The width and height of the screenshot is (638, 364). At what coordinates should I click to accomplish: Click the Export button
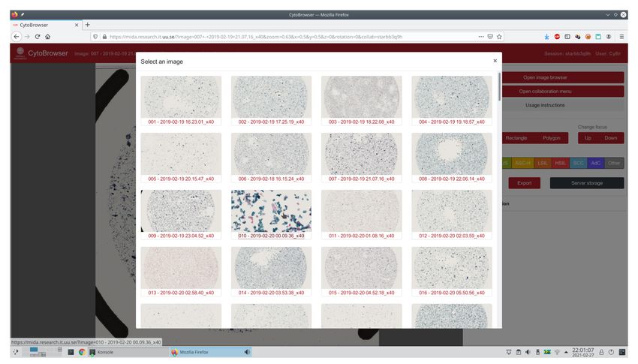pos(524,183)
